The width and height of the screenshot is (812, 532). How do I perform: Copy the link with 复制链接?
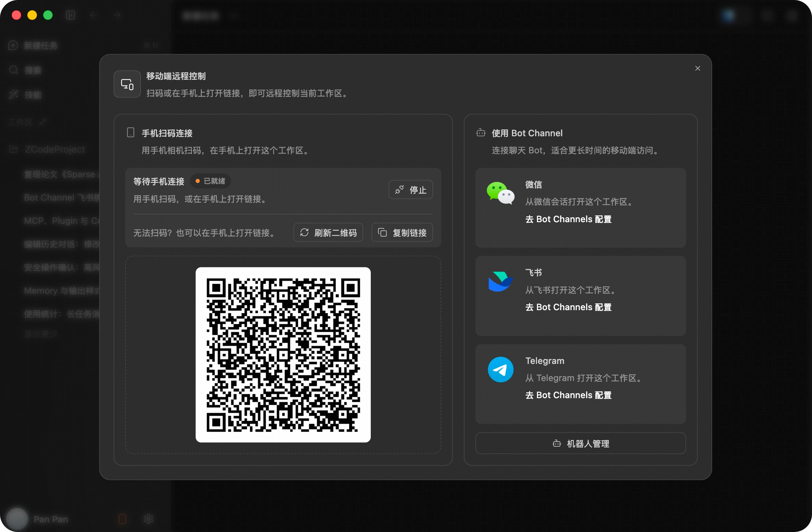click(x=402, y=233)
